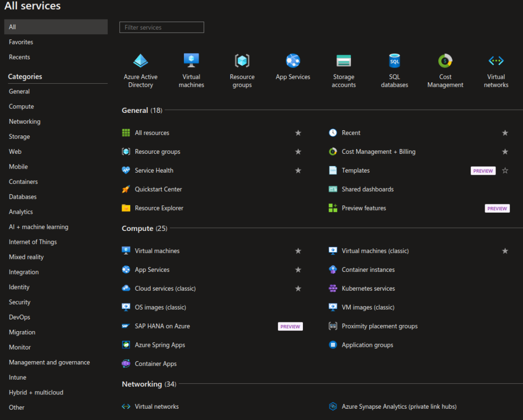Select the Internet of Things category
The image size is (523, 420).
point(33,242)
